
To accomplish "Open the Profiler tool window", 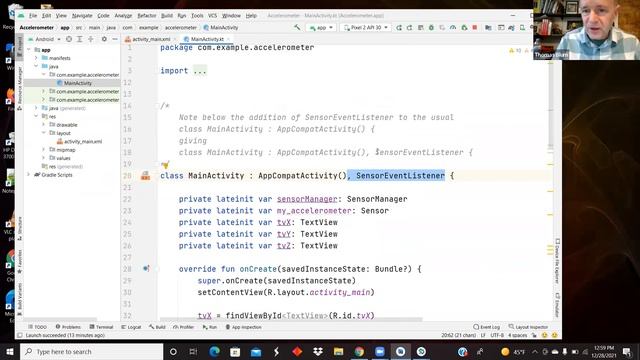I will coord(184,327).
